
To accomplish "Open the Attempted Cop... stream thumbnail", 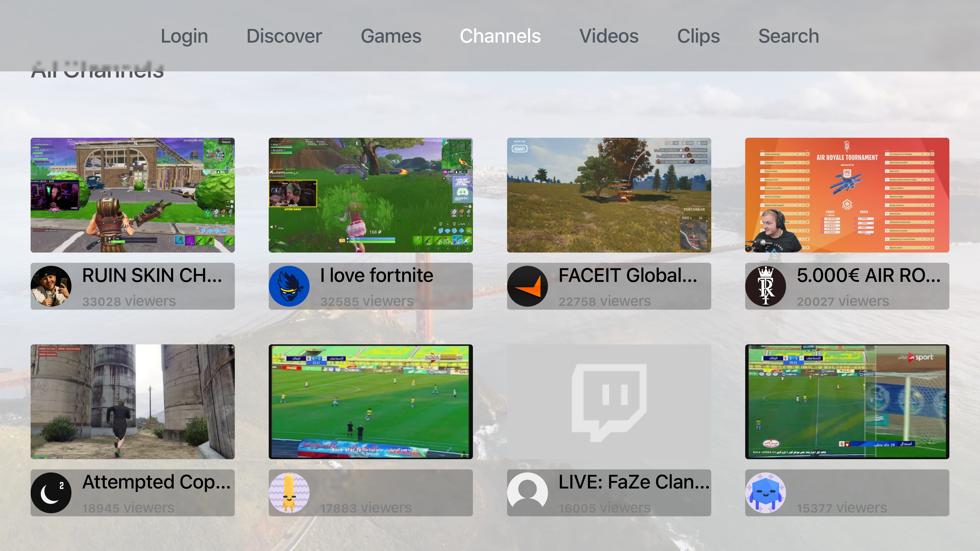I will (x=132, y=402).
